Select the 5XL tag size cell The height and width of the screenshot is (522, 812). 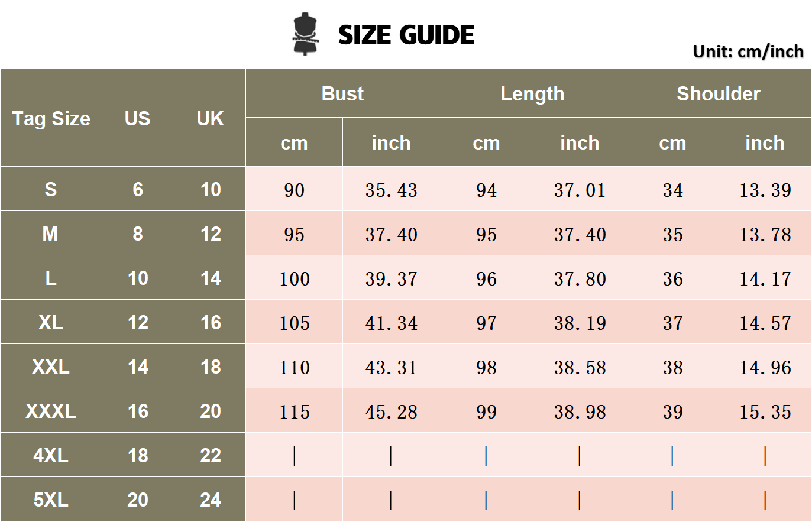click(x=51, y=500)
